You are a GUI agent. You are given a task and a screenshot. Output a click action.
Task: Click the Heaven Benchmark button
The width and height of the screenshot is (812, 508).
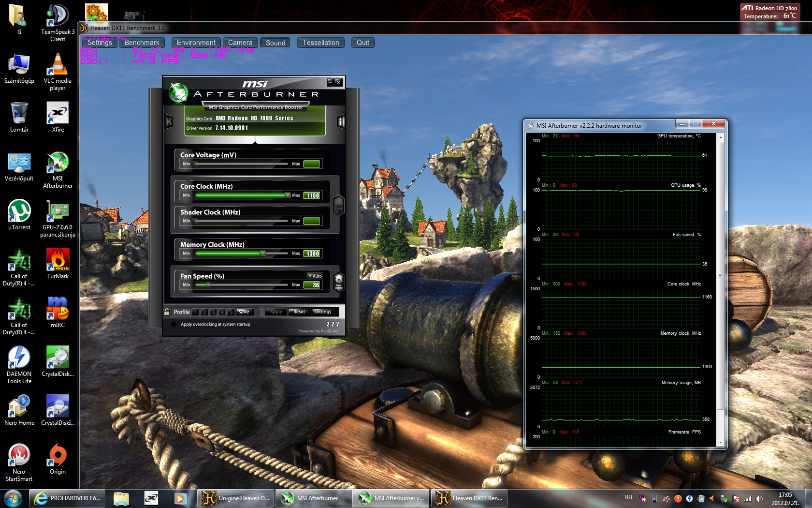(x=142, y=43)
